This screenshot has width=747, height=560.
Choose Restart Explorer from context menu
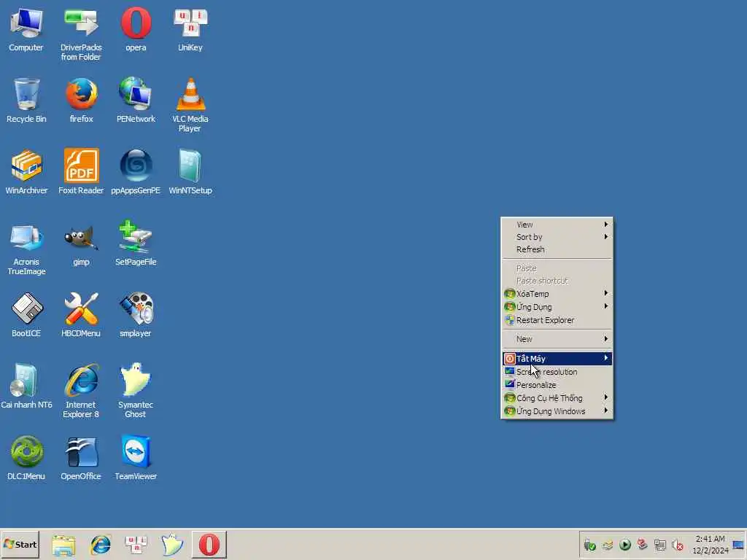(557, 320)
